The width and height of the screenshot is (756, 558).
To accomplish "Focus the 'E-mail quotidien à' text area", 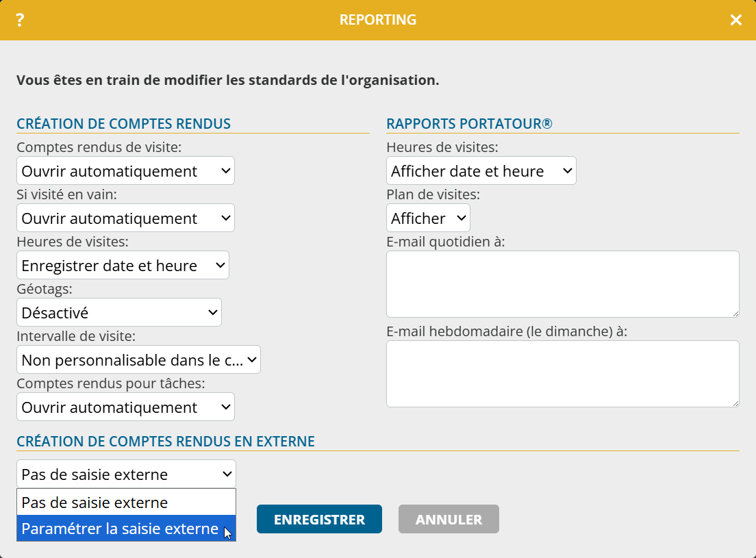I will tap(562, 284).
